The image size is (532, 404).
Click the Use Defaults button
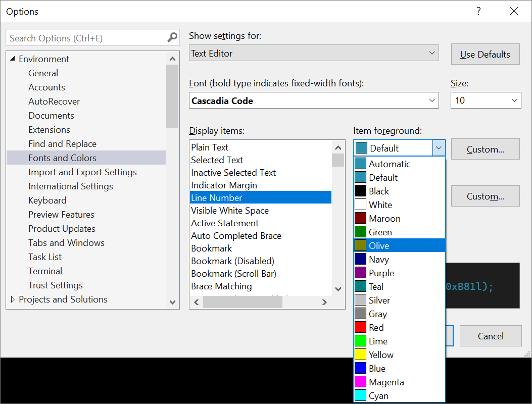(485, 55)
